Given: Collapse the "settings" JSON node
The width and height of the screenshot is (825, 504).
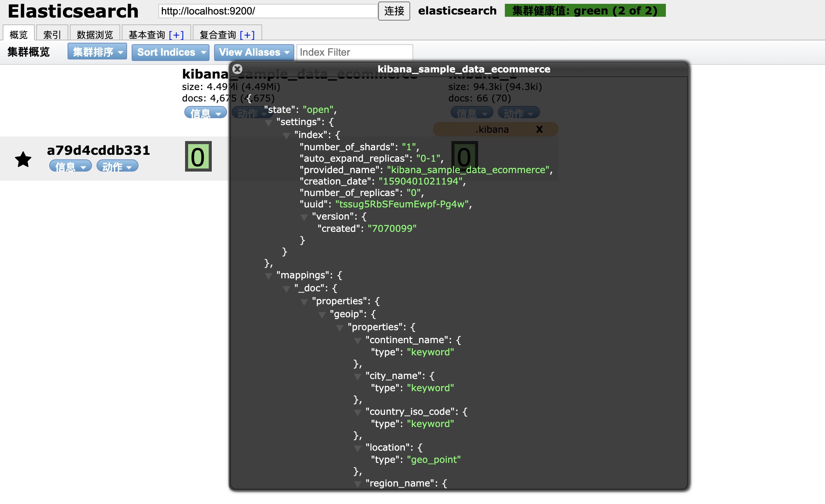Looking at the screenshot, I should pyautogui.click(x=268, y=123).
